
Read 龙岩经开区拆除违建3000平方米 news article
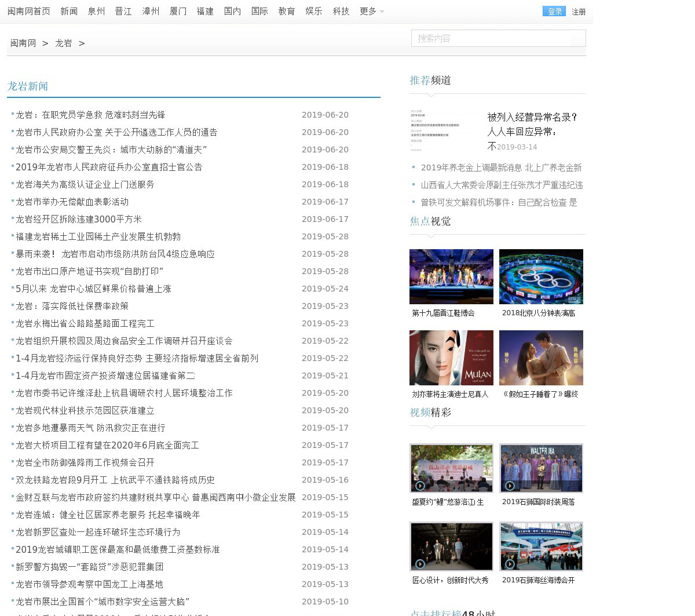coord(79,219)
